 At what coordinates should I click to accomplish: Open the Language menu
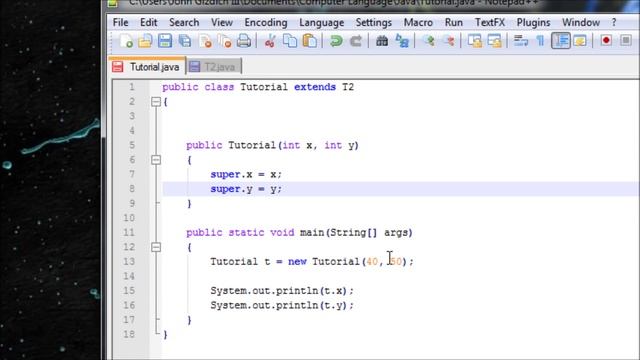pos(322,22)
